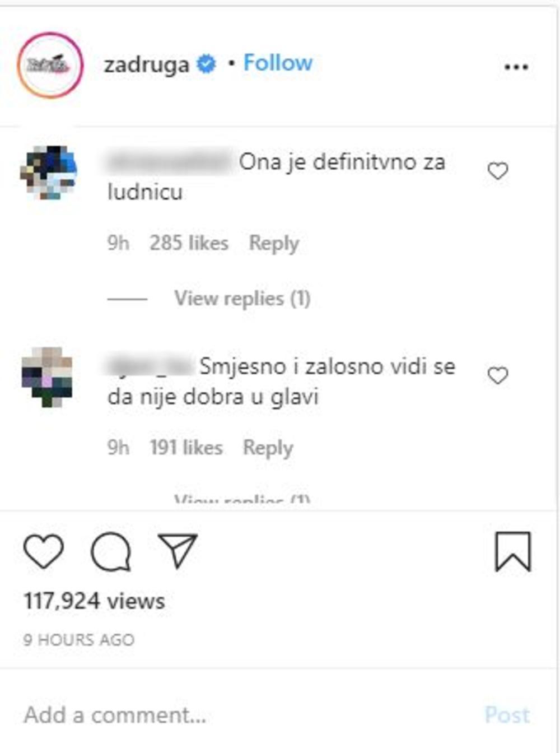Like the comment "Ona je definitvno za ludnicu"
This screenshot has width=560, height=753.
(498, 171)
